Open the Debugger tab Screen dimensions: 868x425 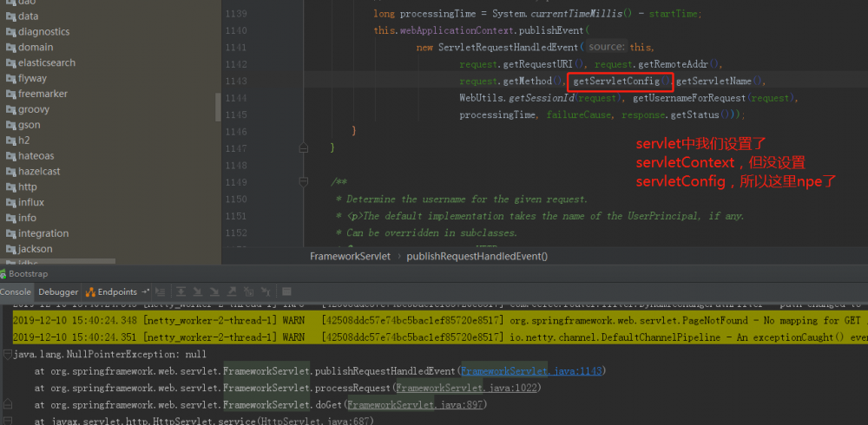[58, 291]
